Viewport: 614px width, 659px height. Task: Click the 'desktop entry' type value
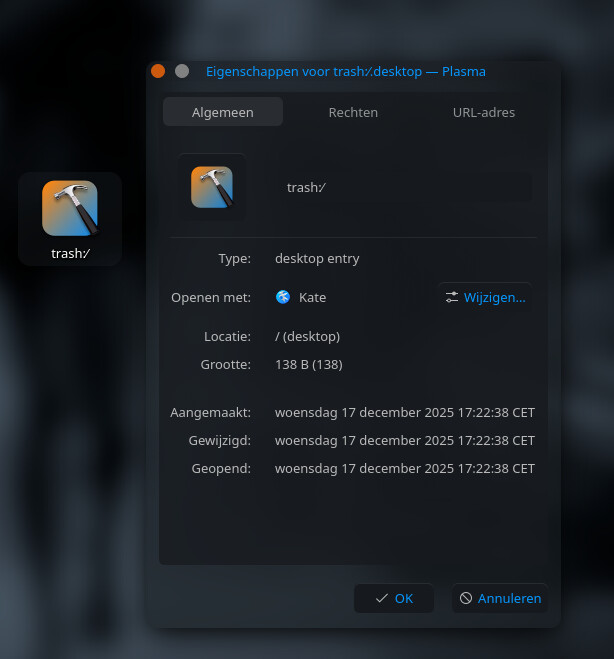click(317, 258)
